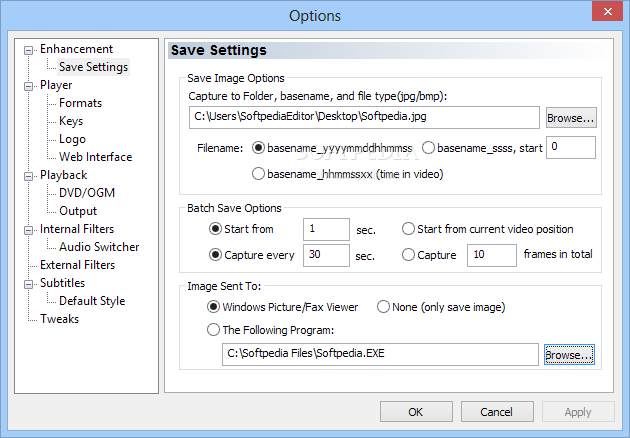Viewport: 630px width, 438px height.
Task: Browse for the following program executable
Action: click(x=569, y=355)
